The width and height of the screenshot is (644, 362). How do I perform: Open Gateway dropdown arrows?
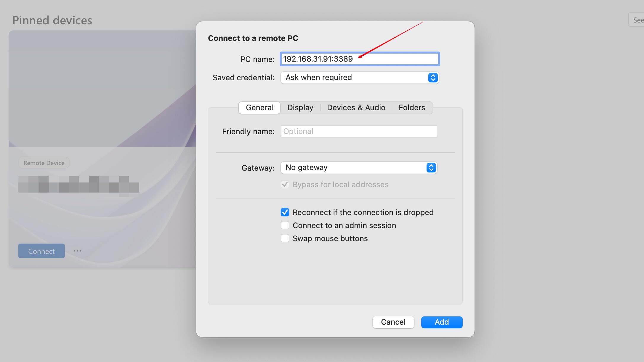click(431, 168)
